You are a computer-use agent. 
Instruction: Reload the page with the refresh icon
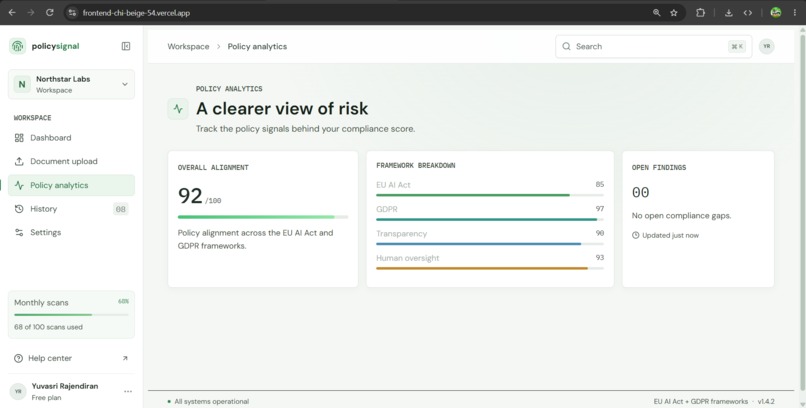coord(50,13)
